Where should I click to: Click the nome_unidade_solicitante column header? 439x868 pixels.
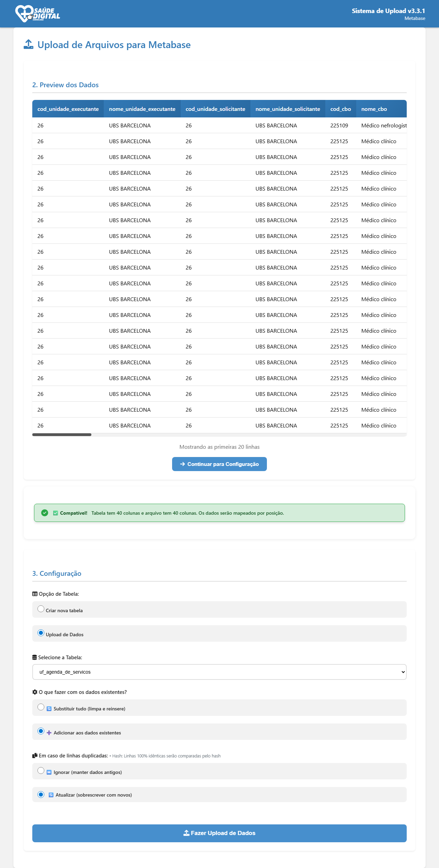pos(288,109)
